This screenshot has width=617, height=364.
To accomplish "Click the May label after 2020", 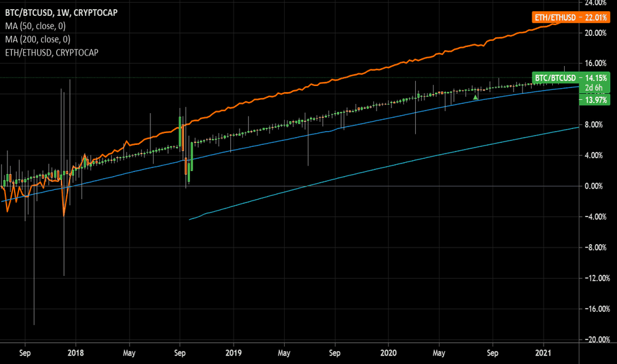I will (439, 353).
